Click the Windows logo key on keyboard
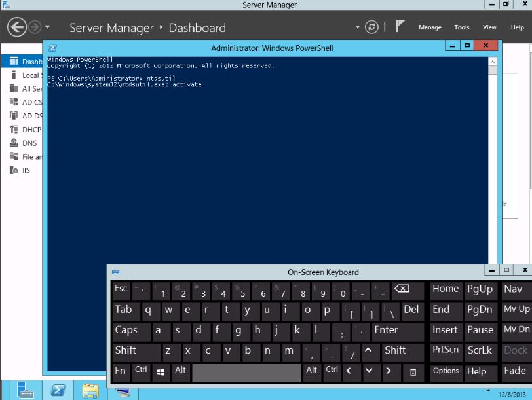This screenshot has width=532, height=400. coord(161,373)
